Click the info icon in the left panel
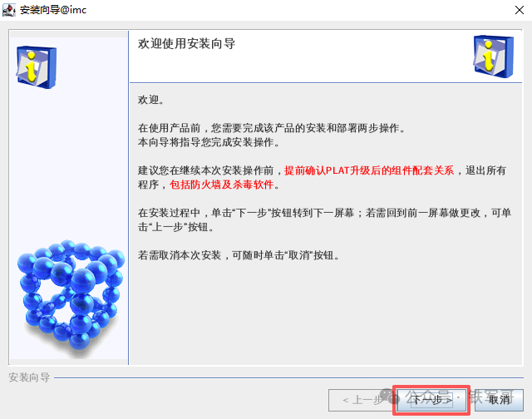 click(37, 67)
